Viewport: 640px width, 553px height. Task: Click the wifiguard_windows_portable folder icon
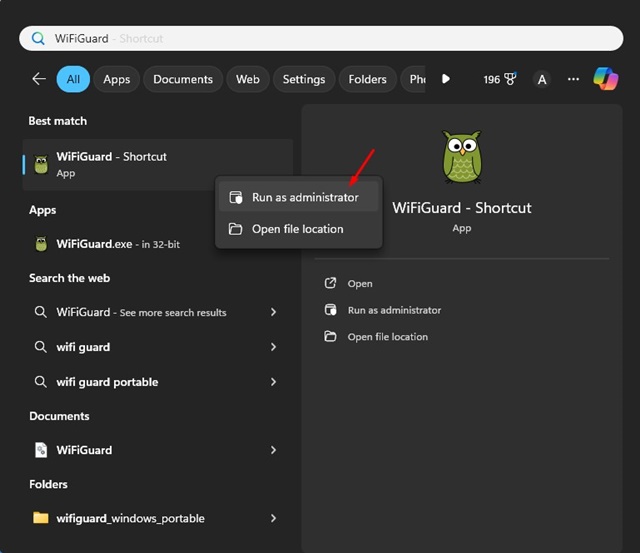tap(41, 518)
